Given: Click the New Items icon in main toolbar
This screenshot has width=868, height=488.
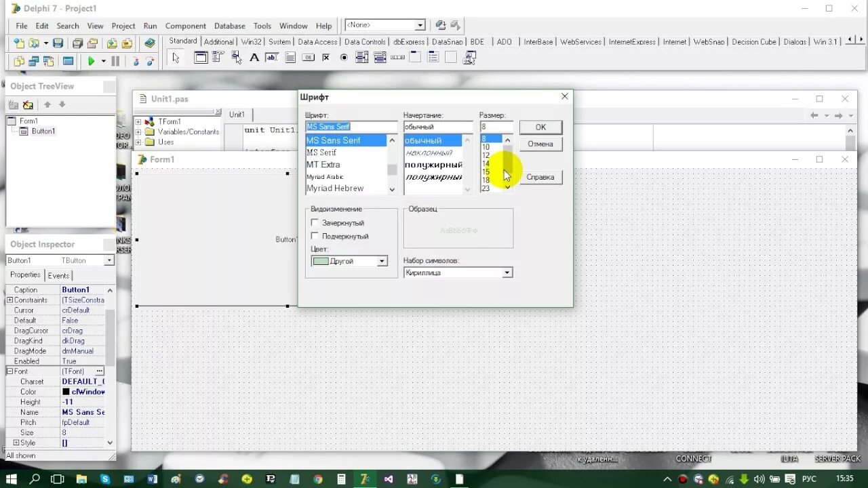Looking at the screenshot, I should point(19,43).
